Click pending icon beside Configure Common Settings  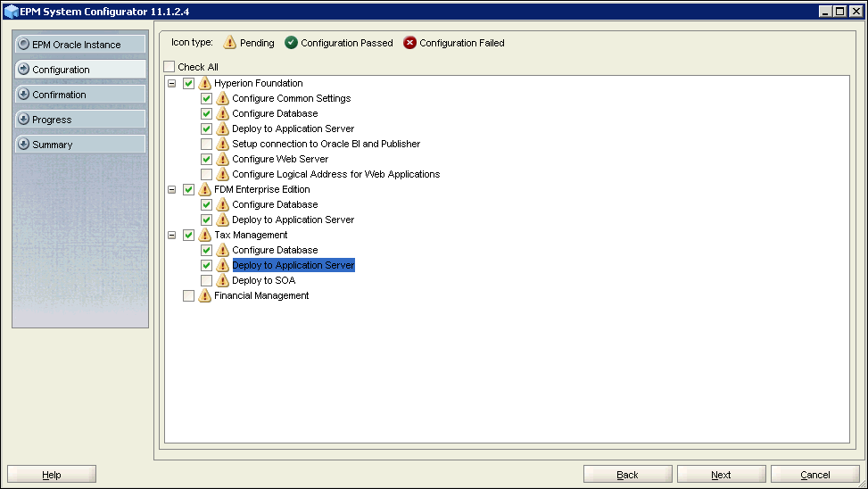222,98
